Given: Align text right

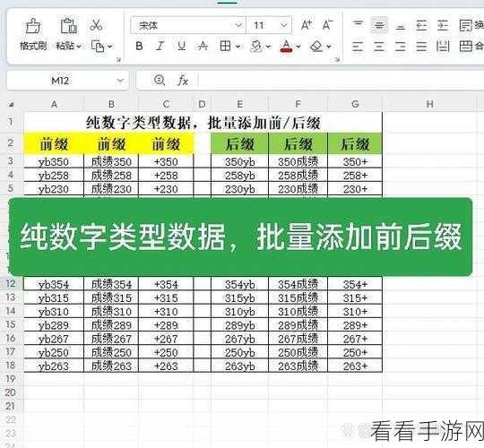Looking at the screenshot, I should (401, 47).
